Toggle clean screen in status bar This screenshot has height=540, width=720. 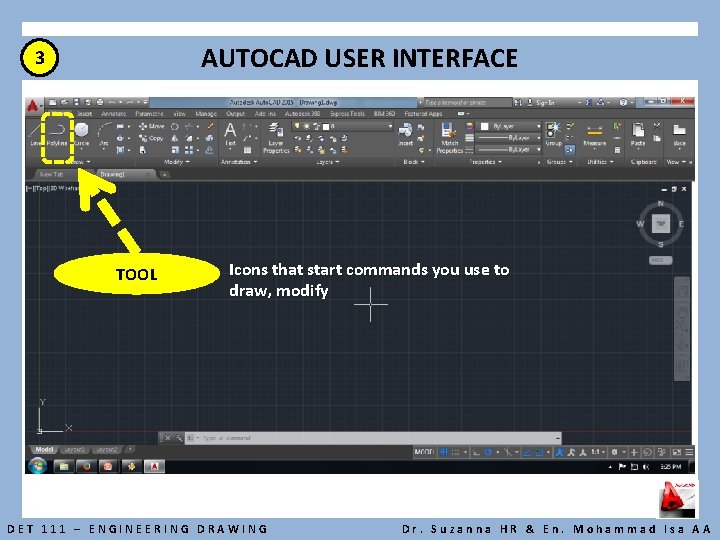coord(676,452)
